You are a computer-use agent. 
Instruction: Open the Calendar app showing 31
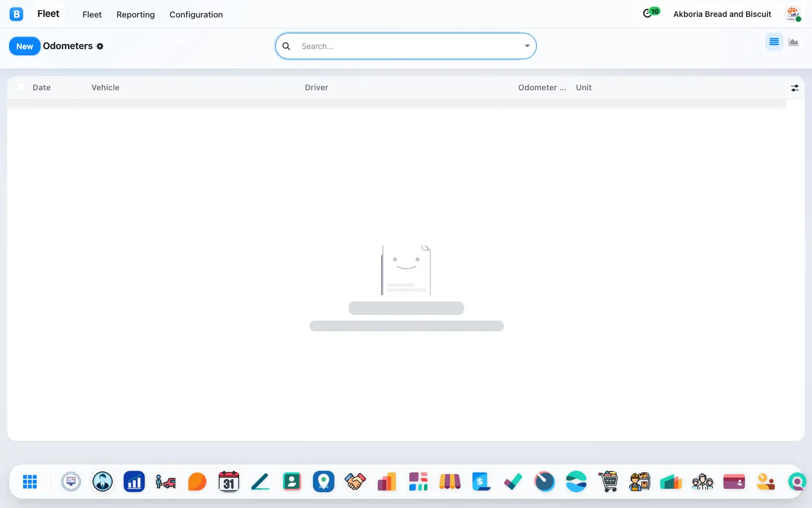pyautogui.click(x=229, y=481)
